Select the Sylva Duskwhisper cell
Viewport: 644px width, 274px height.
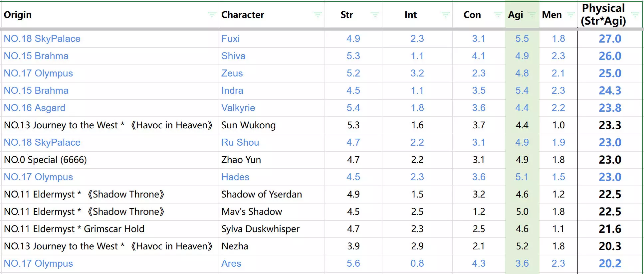pyautogui.click(x=260, y=229)
